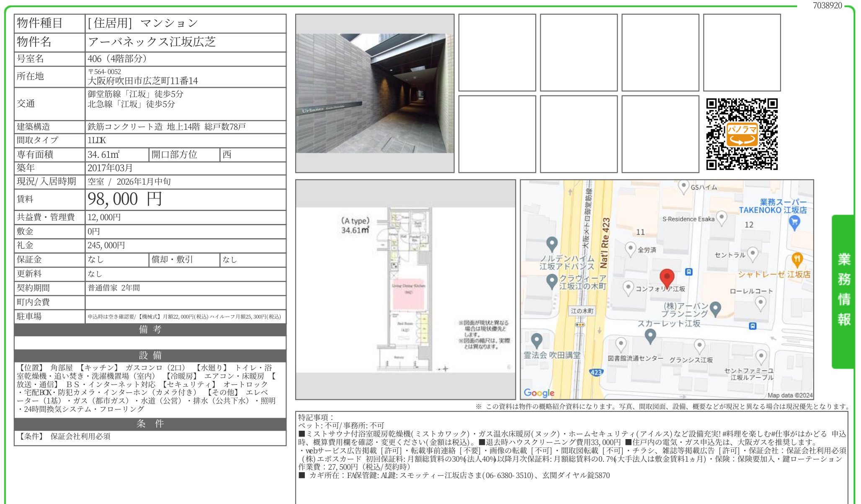Click the パノラマ icon on QR code
The image size is (861, 504).
coord(742,134)
